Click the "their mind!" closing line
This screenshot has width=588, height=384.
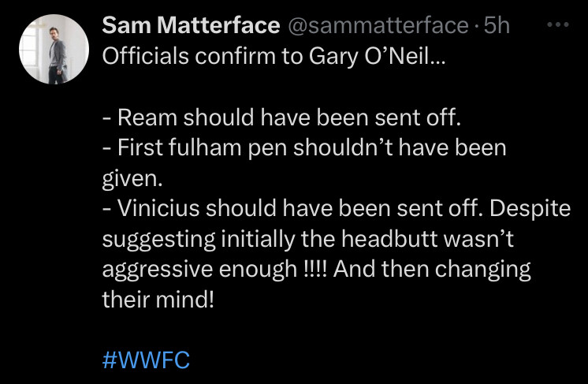click(158, 300)
